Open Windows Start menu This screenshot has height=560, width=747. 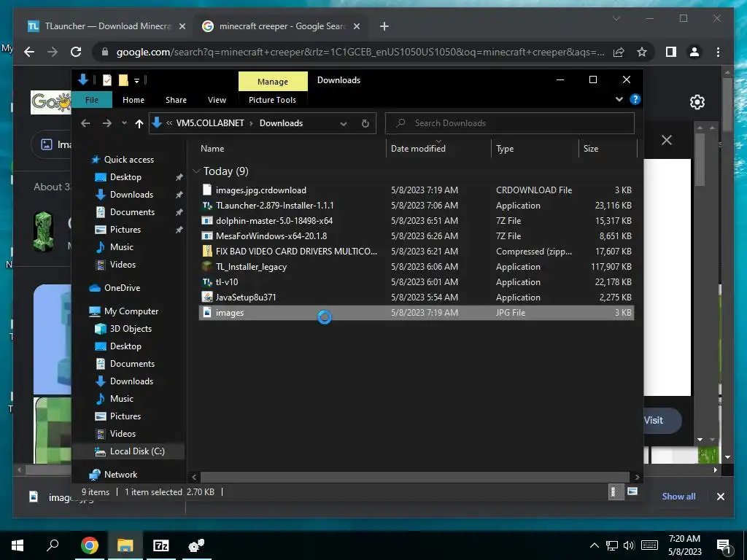point(18,545)
